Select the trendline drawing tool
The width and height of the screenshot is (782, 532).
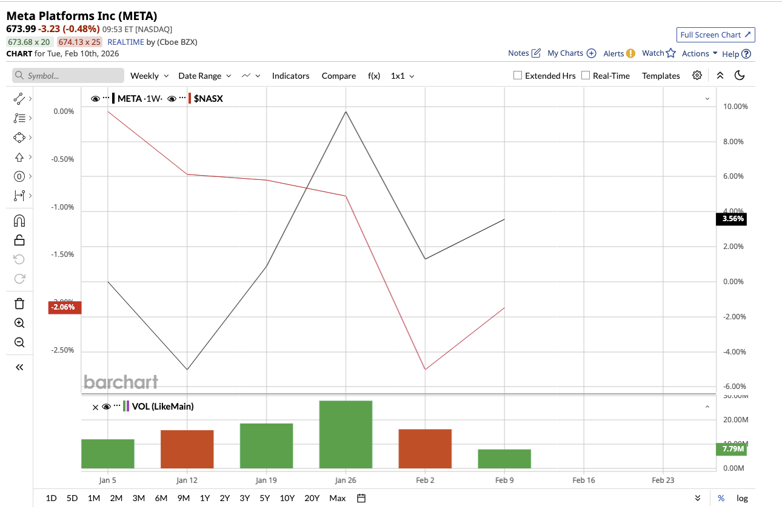click(x=19, y=98)
